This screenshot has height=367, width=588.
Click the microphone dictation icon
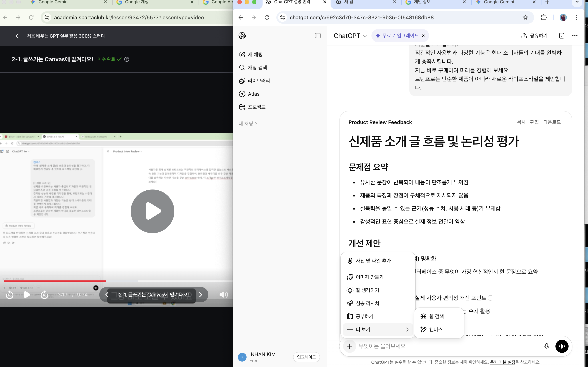[547, 346]
